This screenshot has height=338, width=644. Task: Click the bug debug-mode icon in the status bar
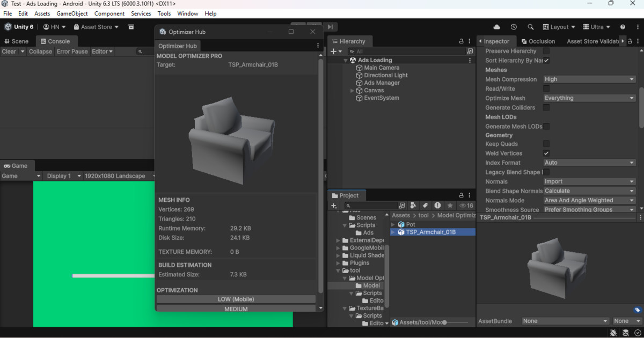click(613, 333)
